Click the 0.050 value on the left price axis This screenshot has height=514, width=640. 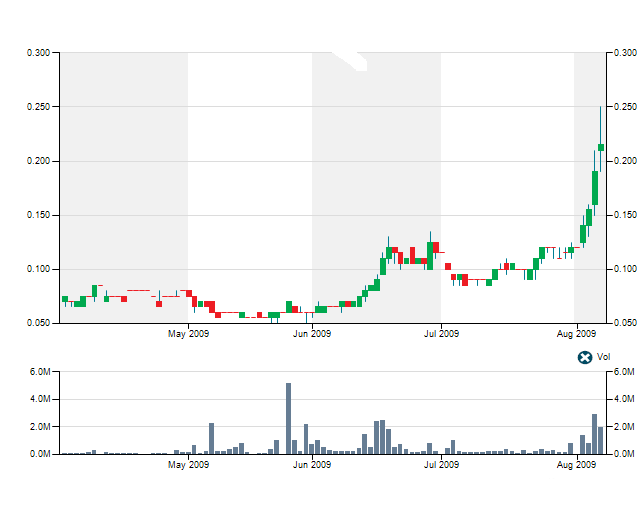38,323
